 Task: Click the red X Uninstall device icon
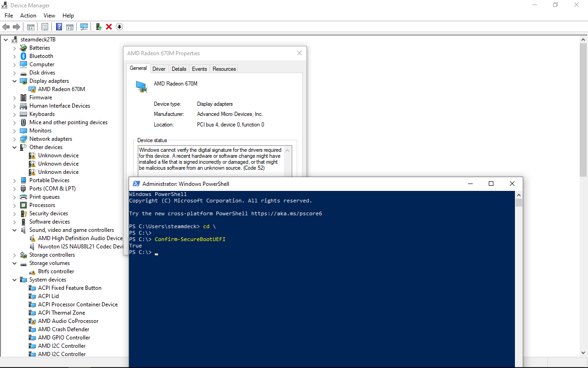(x=109, y=27)
